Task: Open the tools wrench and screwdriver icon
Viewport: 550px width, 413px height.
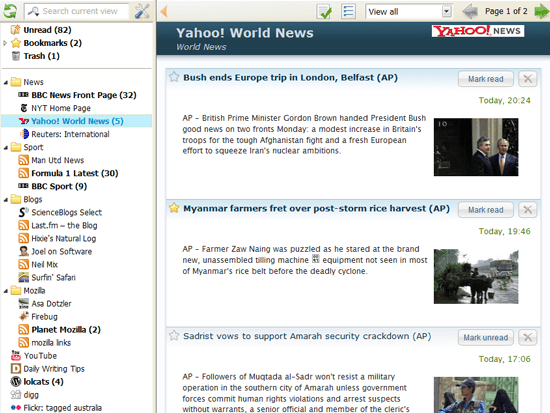Action: pos(142,11)
